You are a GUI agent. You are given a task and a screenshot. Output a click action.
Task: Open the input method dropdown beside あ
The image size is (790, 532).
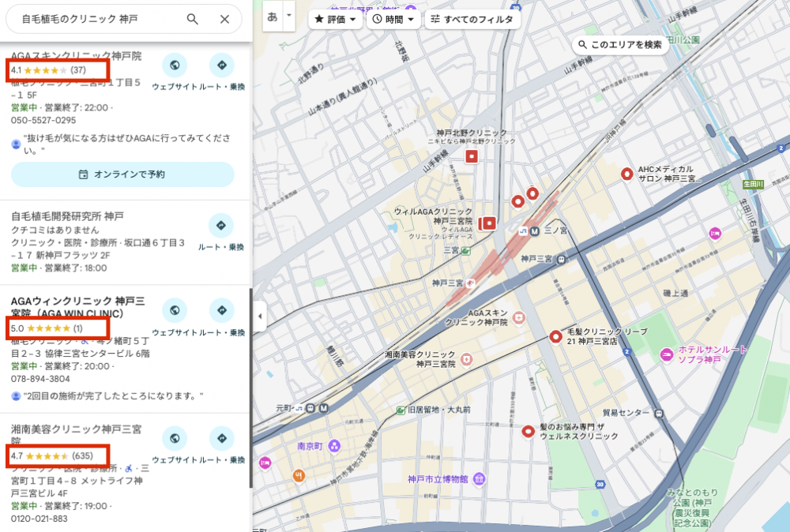[x=288, y=17]
